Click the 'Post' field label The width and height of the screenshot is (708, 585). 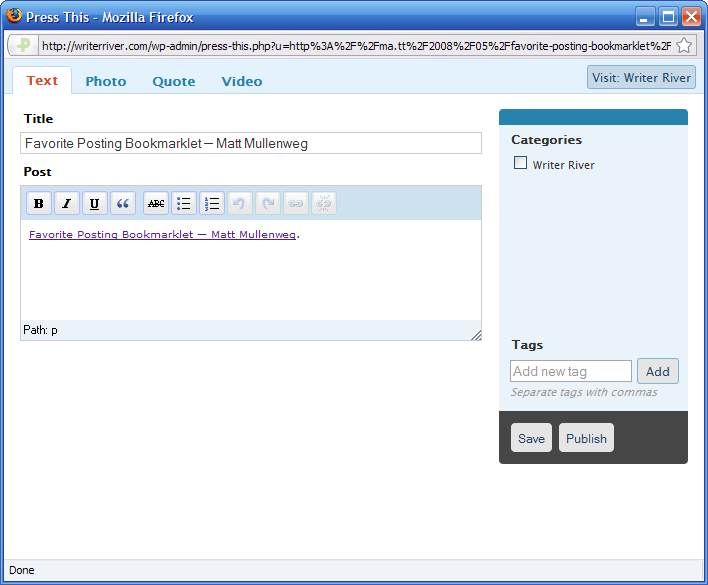pyautogui.click(x=37, y=172)
